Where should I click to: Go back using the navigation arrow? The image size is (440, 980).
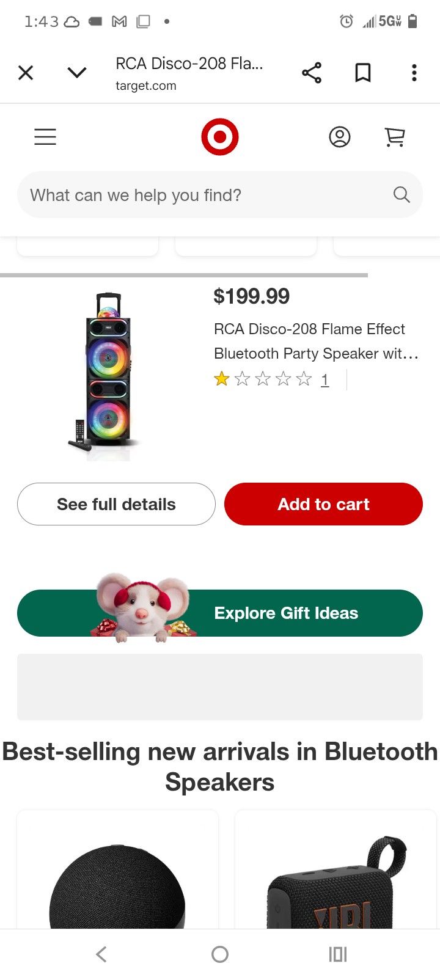[101, 954]
